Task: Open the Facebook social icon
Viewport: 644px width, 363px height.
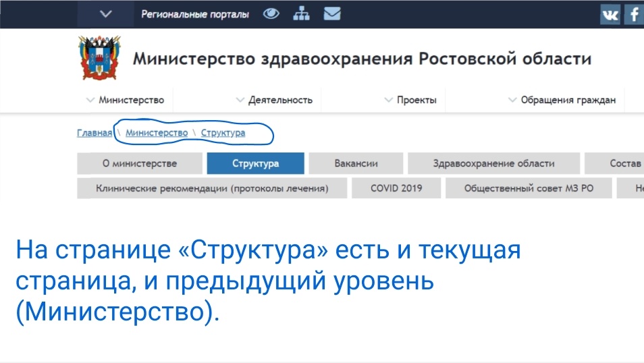Action: click(x=634, y=14)
